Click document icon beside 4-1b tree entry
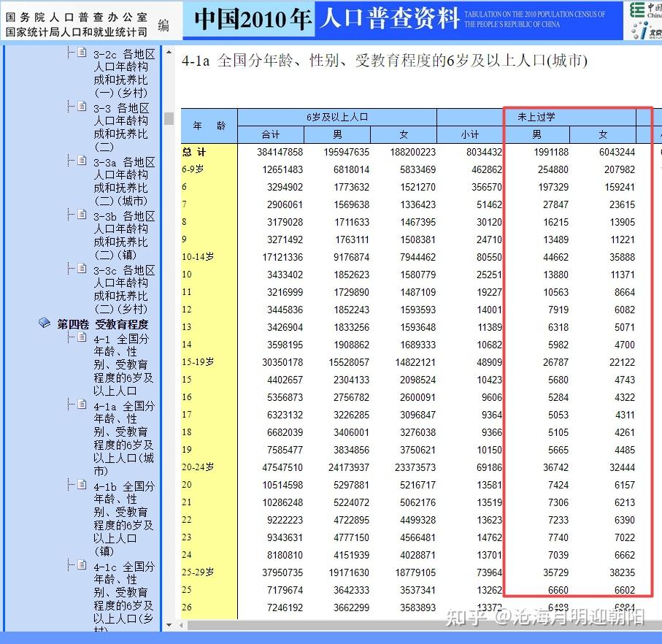This screenshot has height=644, width=662. click(82, 485)
